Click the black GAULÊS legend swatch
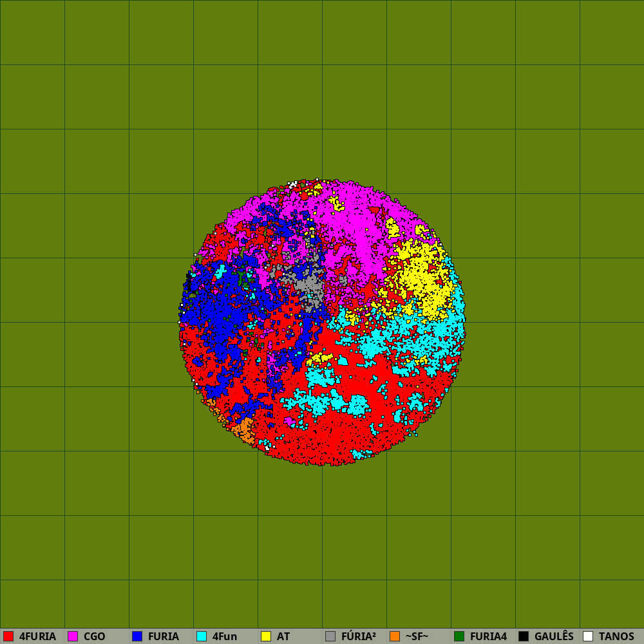The width and height of the screenshot is (644, 644). point(524,636)
